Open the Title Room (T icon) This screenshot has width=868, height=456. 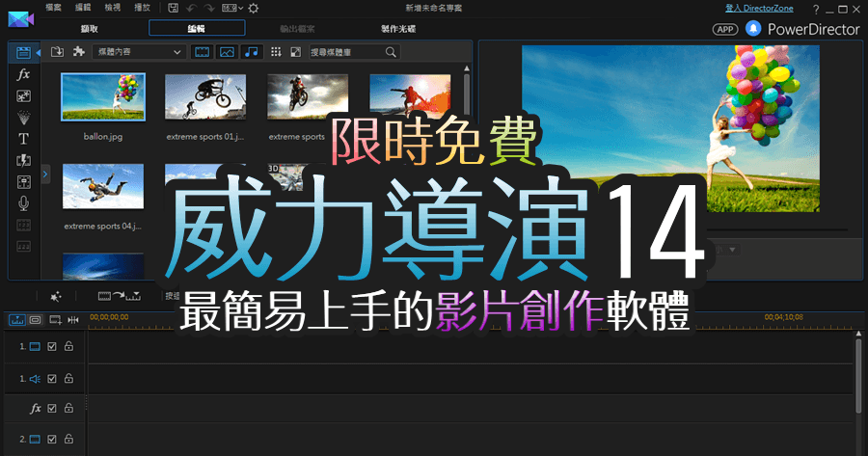point(23,139)
